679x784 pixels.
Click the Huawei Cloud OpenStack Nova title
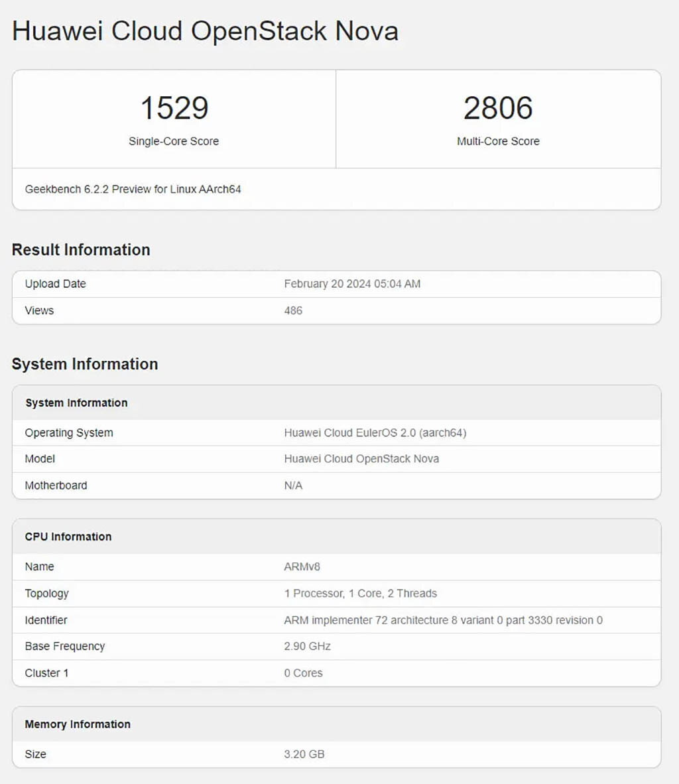(x=206, y=31)
